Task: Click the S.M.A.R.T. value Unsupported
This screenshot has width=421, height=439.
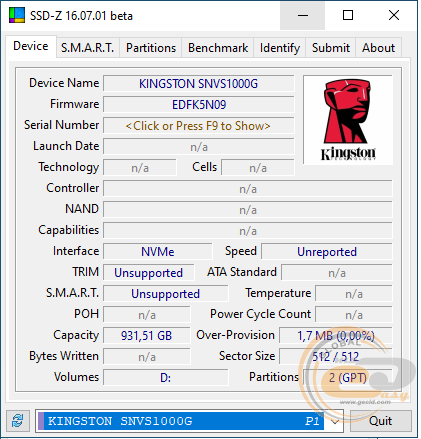Action: 166,294
